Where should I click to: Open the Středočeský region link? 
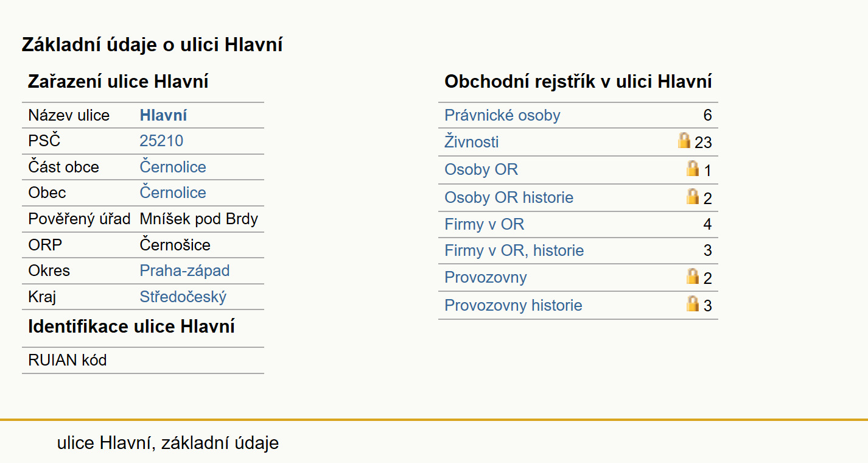pos(183,297)
